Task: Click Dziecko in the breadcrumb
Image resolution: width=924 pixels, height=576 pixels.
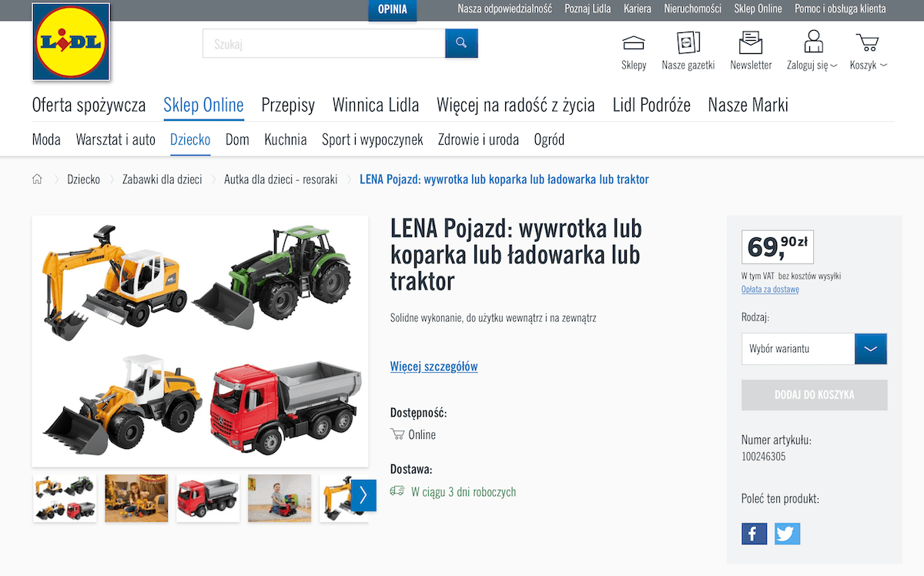Action: pyautogui.click(x=83, y=179)
